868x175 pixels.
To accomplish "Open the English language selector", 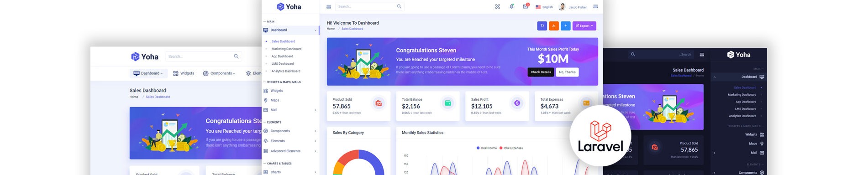I will click(544, 7).
